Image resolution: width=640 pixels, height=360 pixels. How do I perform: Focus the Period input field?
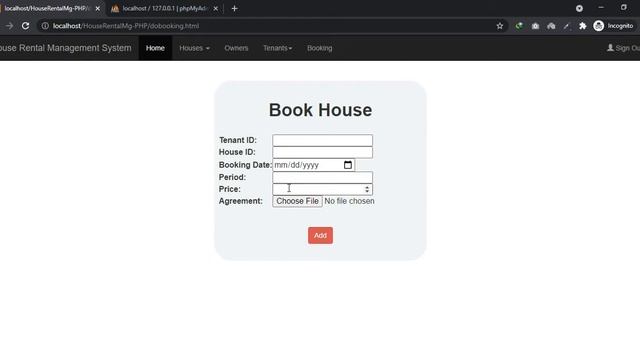click(322, 177)
